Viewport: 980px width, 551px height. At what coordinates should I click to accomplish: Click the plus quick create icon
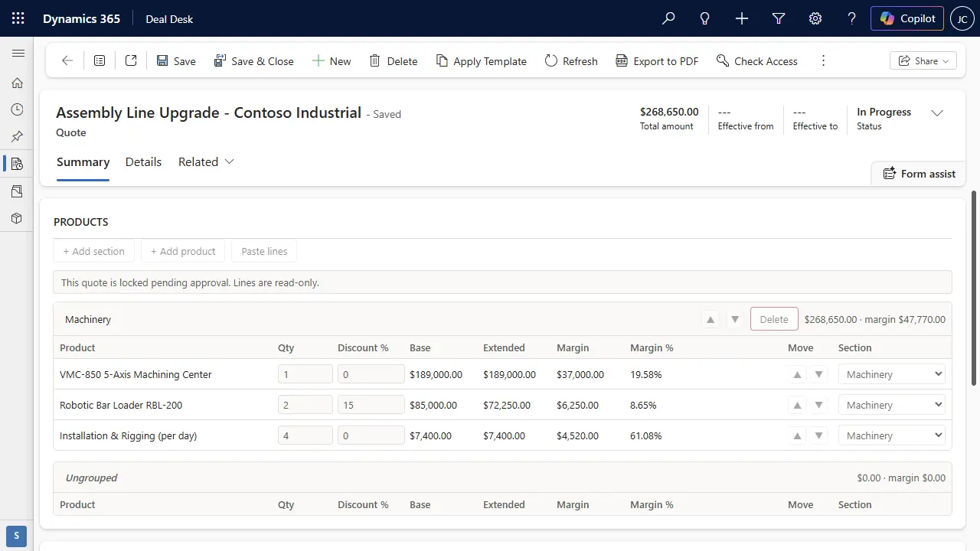(x=742, y=18)
